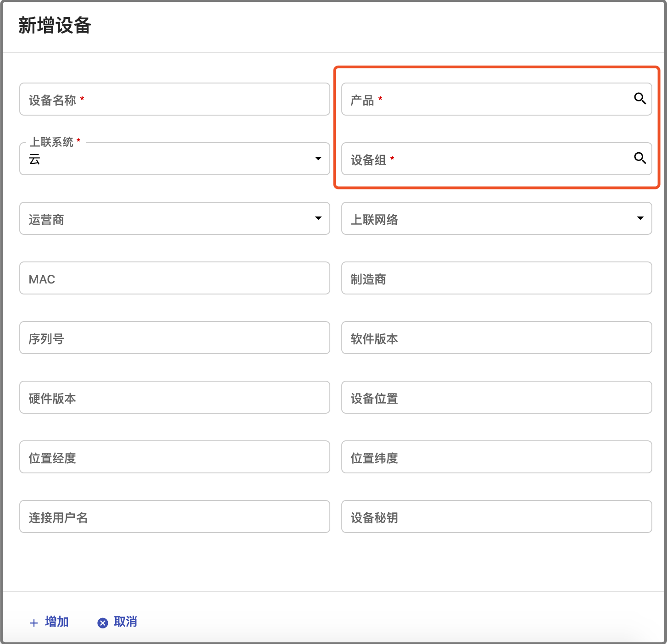Click the 位置纬度 input field
The height and width of the screenshot is (644, 667).
496,457
